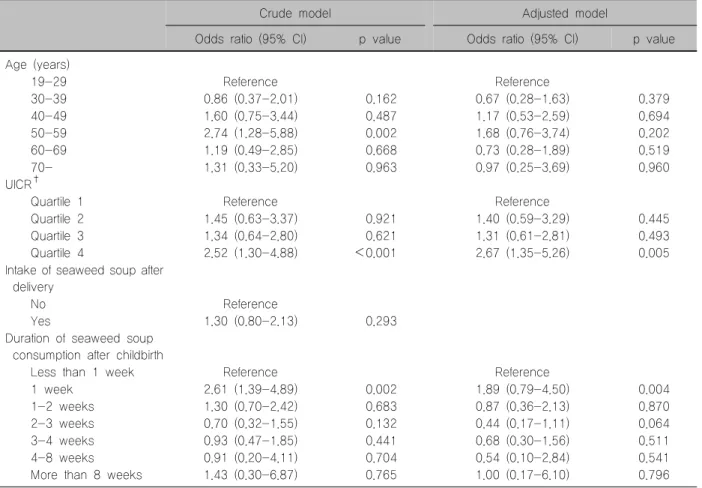Click adjusted odds ratio '1.40 (0.59–3.29)'
Screen dimensions: 702x488
point(522,218)
